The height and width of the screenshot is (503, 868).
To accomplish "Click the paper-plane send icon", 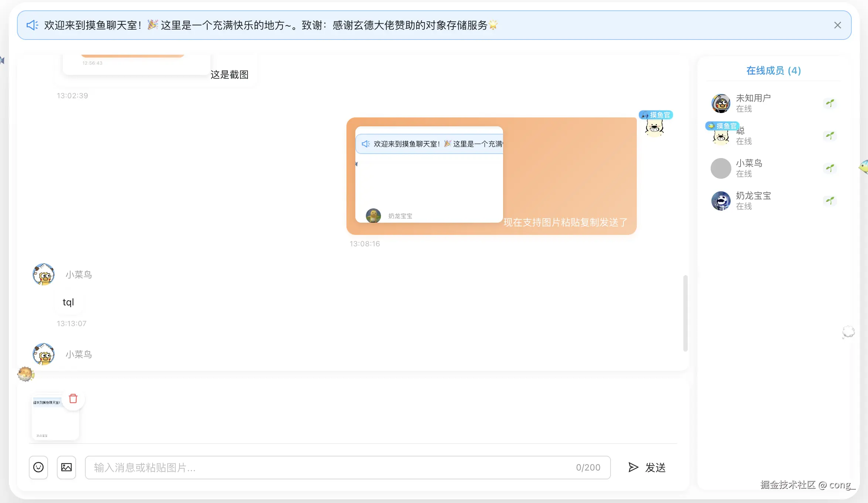I will (x=633, y=467).
